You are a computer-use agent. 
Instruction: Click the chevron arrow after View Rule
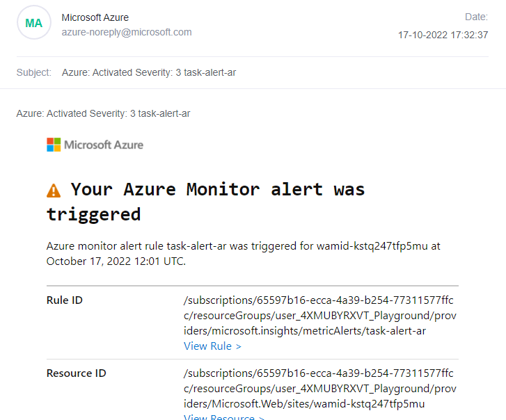coord(239,346)
